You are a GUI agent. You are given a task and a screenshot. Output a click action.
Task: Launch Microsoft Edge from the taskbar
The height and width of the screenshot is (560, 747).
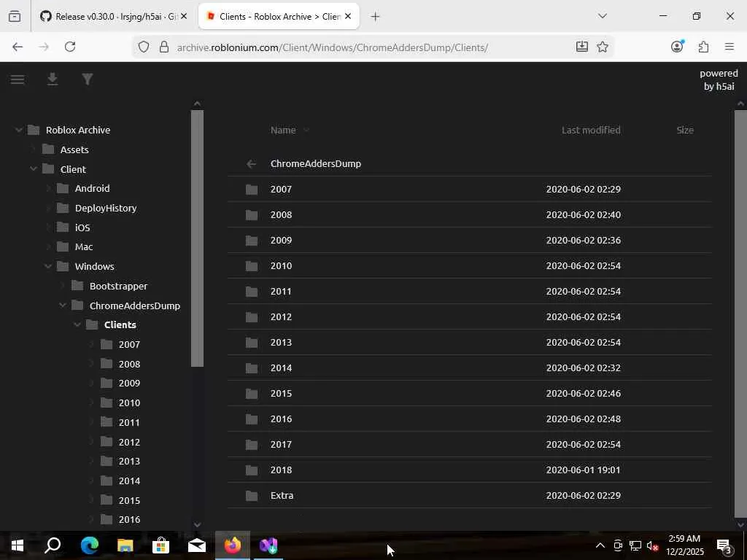tap(90, 545)
